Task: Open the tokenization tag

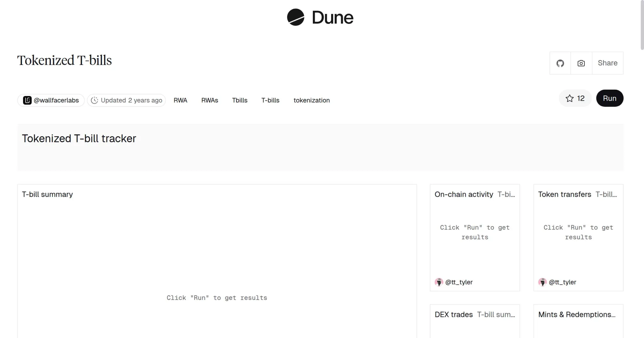Action: (311, 100)
